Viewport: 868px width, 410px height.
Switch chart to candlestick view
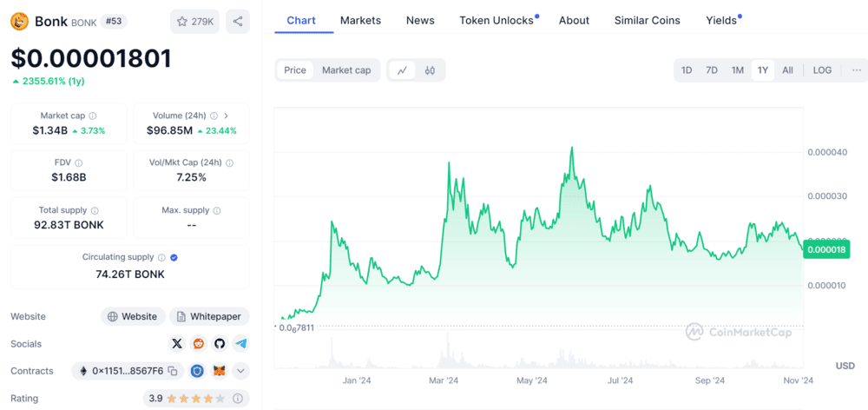[x=430, y=70]
